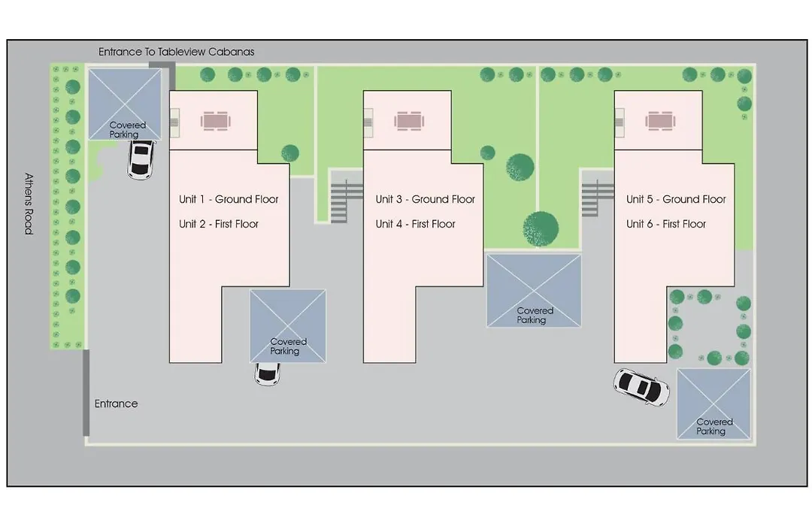Select 'Unit 6 - First Floor' text
The width and height of the screenshot is (812, 526).
tap(666, 224)
